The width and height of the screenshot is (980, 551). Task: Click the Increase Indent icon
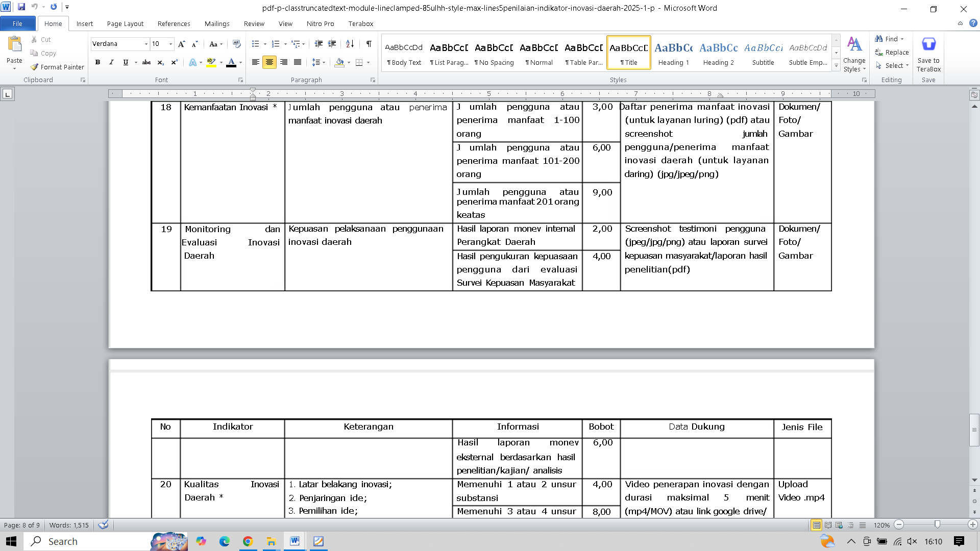(x=332, y=44)
